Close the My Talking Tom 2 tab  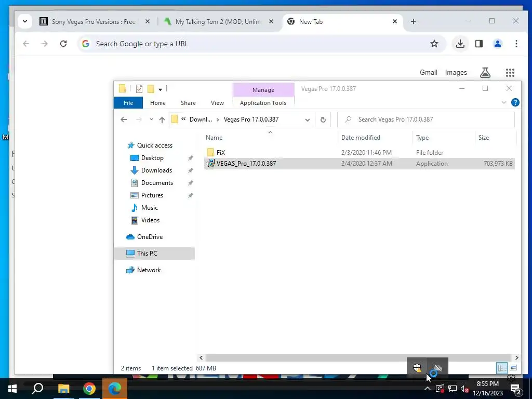tap(271, 21)
